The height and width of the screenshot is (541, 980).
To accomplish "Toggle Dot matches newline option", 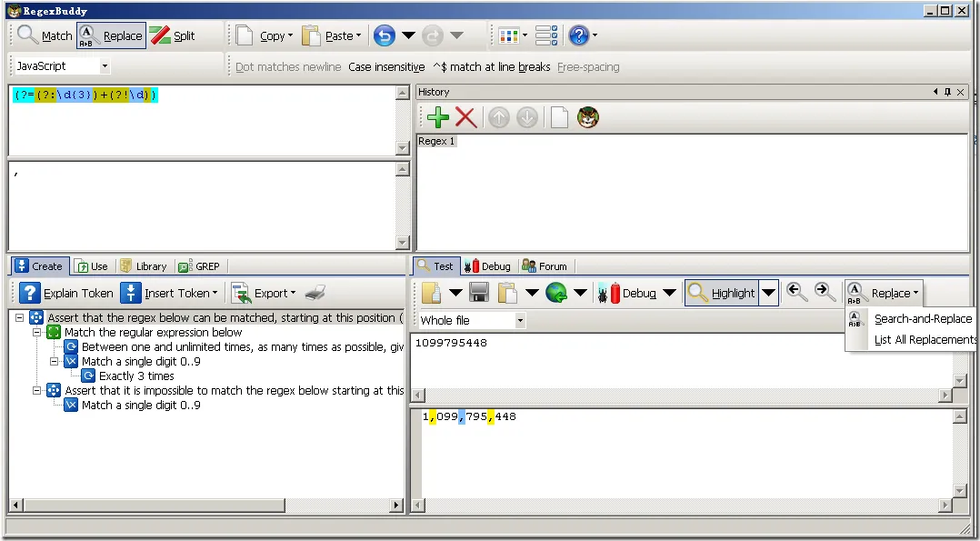I will point(288,67).
